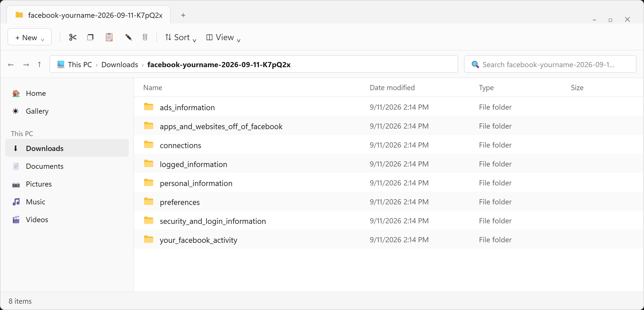Viewport: 644px width, 310px height.
Task: Select the preferences folder name
Action: (x=180, y=202)
